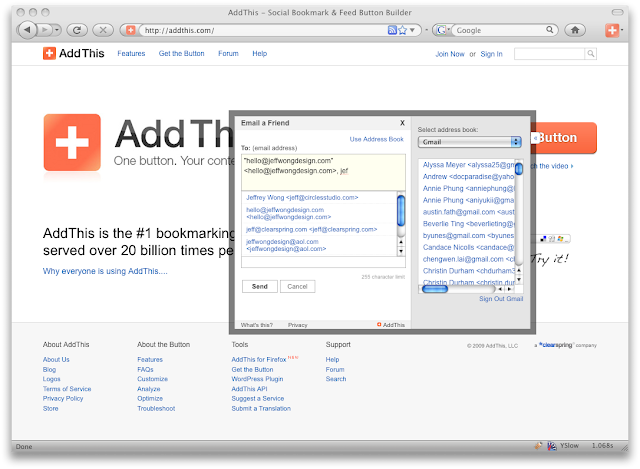Close the Email a Friend dialog
This screenshot has height=469, width=640.
coord(402,123)
